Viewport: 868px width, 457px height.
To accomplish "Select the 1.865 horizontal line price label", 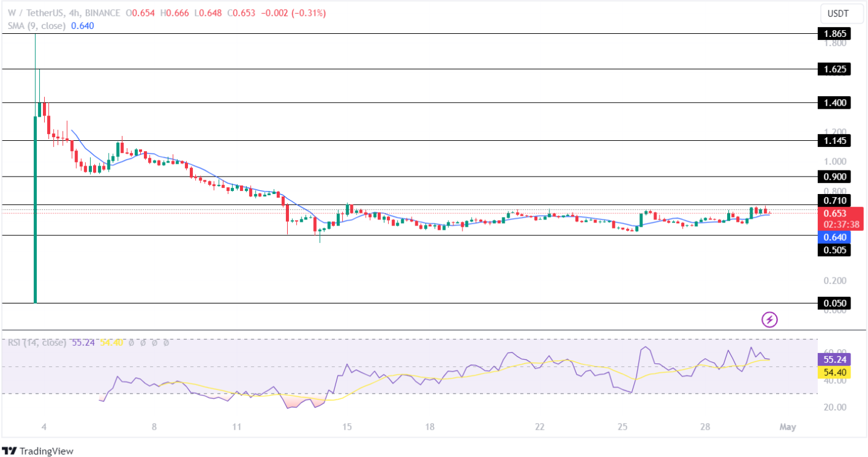I will coord(835,34).
